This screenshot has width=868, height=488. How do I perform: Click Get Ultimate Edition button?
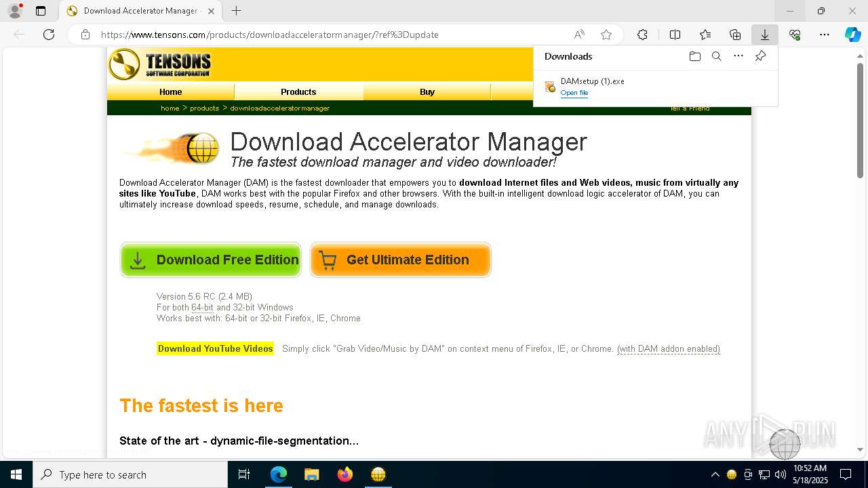(x=400, y=260)
